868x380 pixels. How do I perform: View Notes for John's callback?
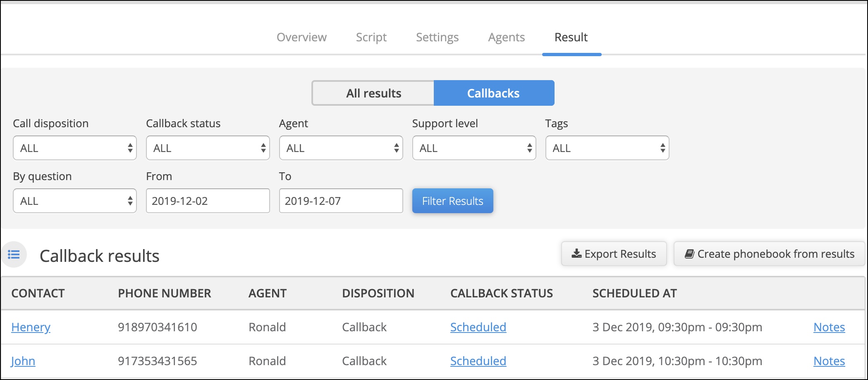(829, 361)
